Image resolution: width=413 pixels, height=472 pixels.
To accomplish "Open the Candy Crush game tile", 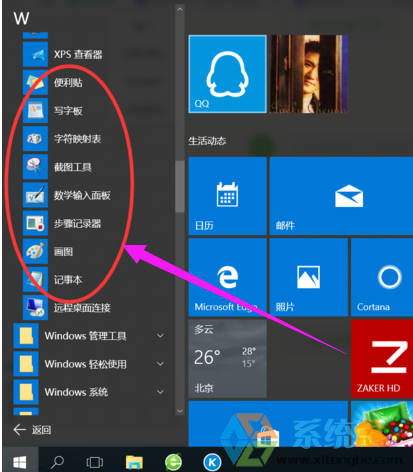I will (382, 424).
